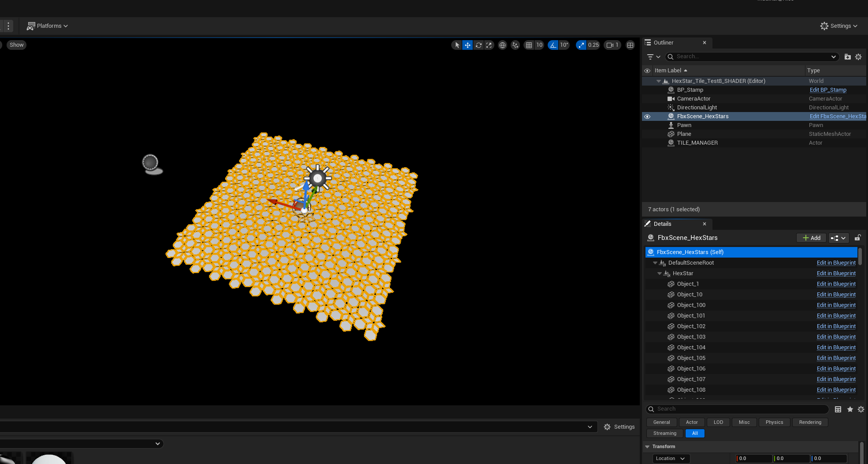The image size is (868, 464).
Task: Show only favorite properties star icon
Action: (x=850, y=409)
